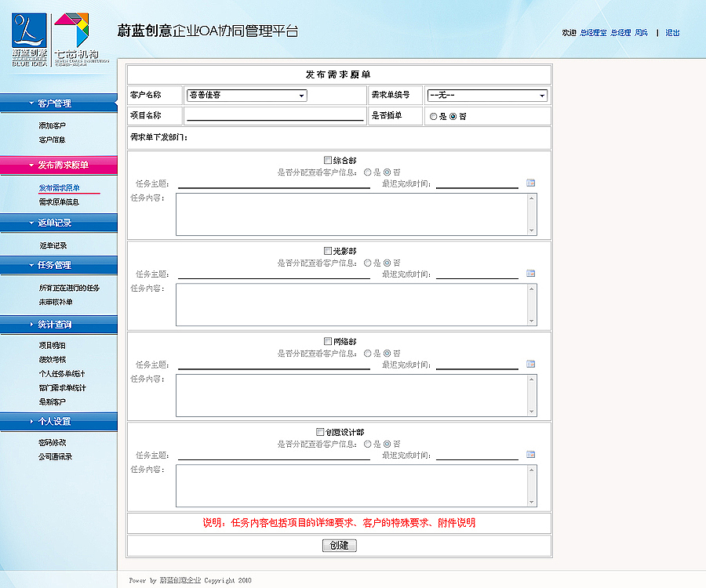Expand the 个人设置 sidebar section
The width and height of the screenshot is (706, 588).
pos(59,421)
